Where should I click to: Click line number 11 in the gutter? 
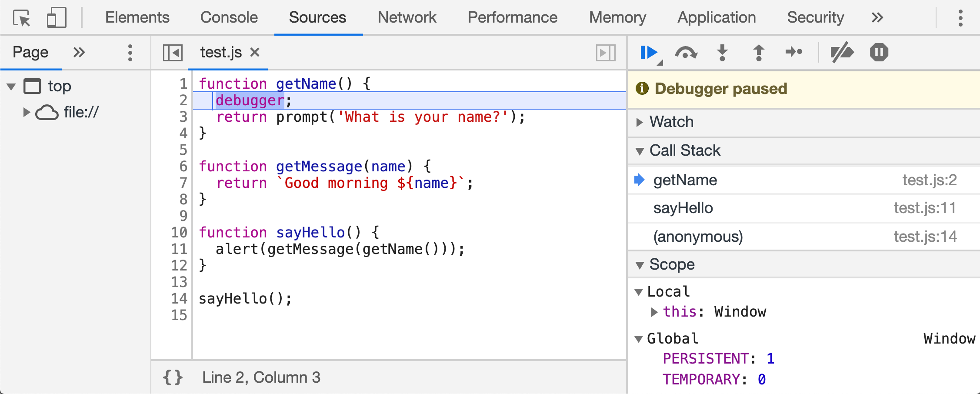(179, 249)
